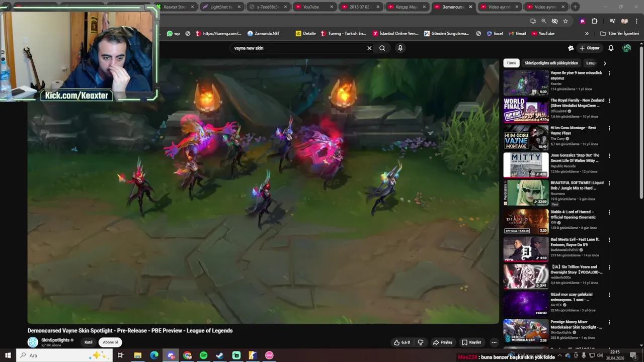Screen dimensions: 644x362
Task: Click the taskbar clock showing 22:15
Action: pyautogui.click(x=614, y=355)
